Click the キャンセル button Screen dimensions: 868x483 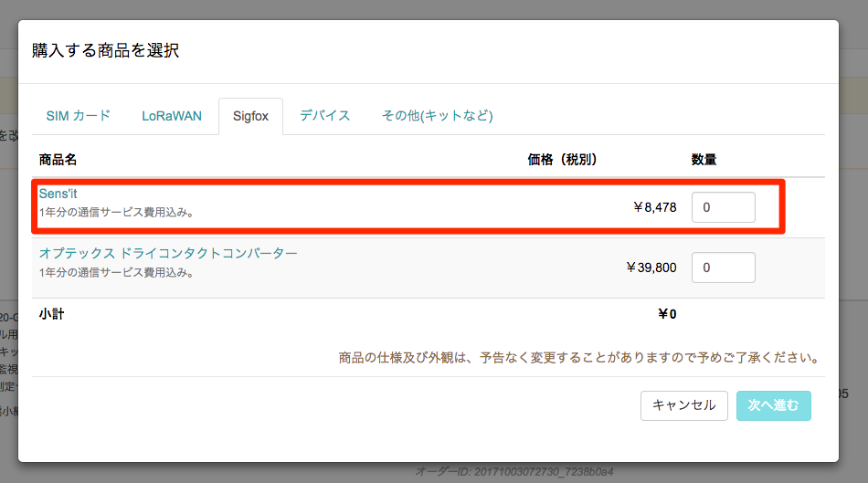684,405
